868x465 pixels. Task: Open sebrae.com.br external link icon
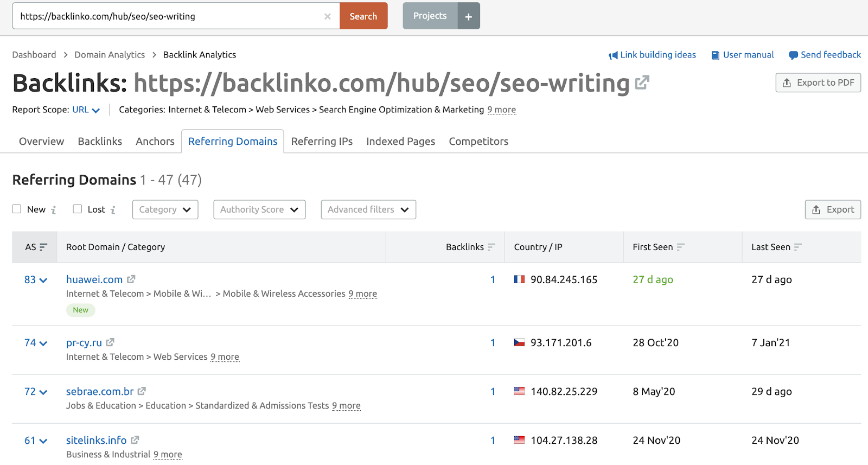(142, 391)
